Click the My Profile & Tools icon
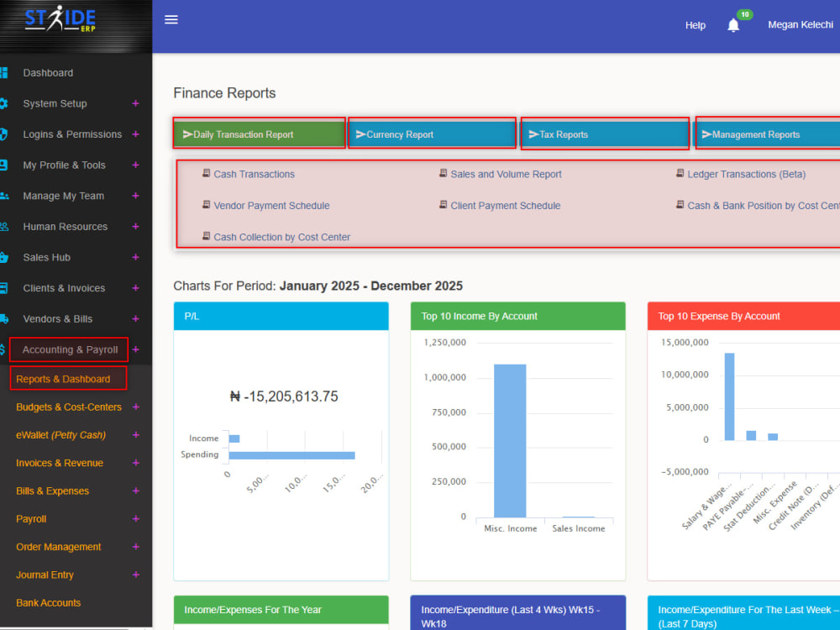The image size is (840, 630). tap(3, 165)
